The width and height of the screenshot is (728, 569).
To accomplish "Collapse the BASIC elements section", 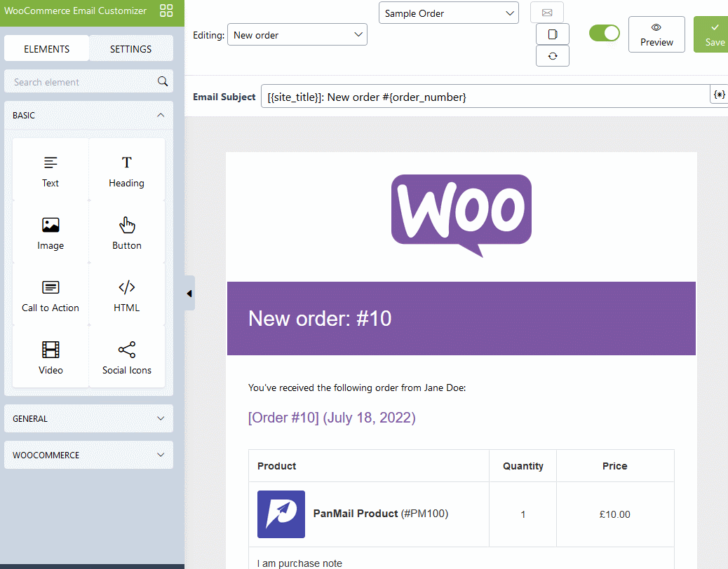I will pos(88,115).
